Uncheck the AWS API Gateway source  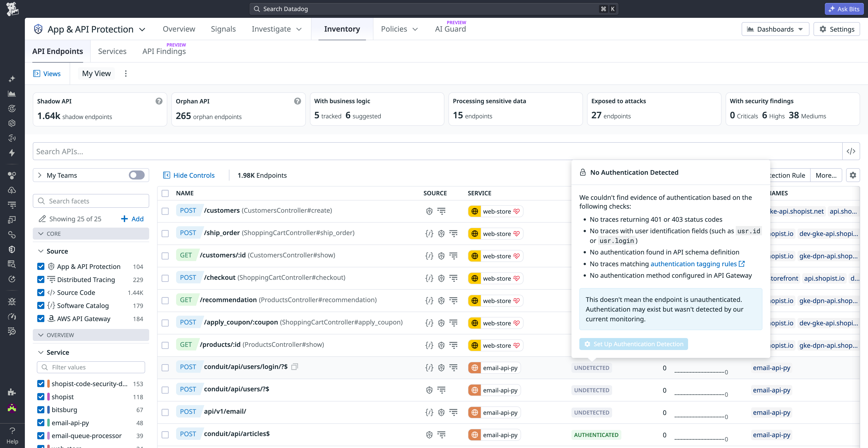point(41,319)
